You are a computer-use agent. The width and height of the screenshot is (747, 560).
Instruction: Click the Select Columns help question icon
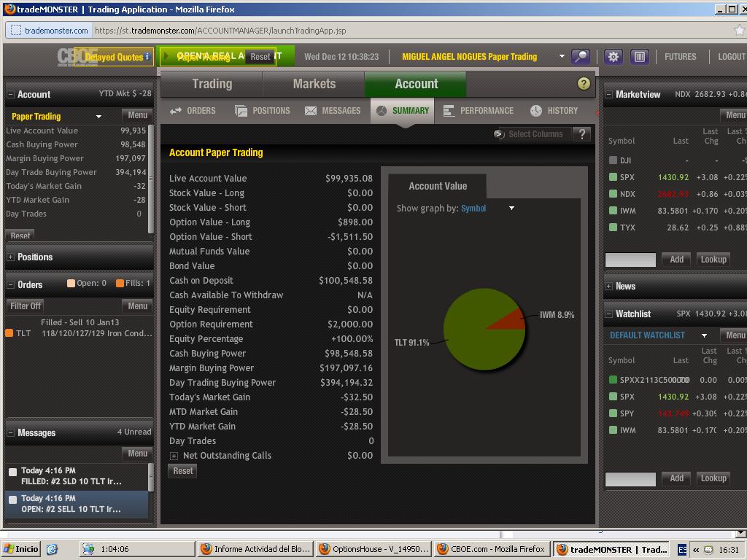click(581, 134)
